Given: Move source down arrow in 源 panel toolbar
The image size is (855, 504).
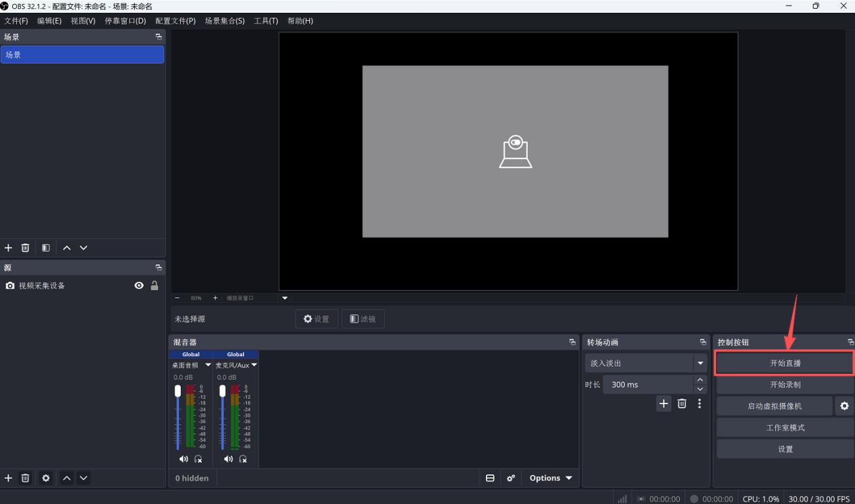Looking at the screenshot, I should 84,478.
